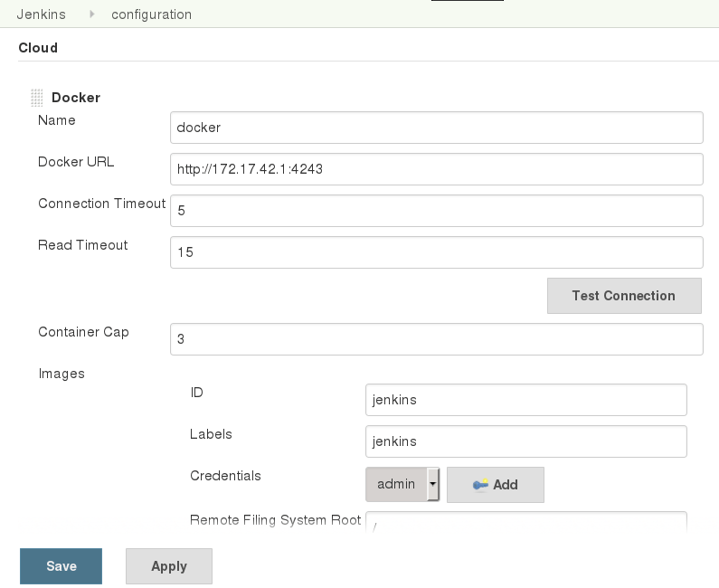Click the Cloud section heading
The image size is (719, 588).
tap(38, 48)
